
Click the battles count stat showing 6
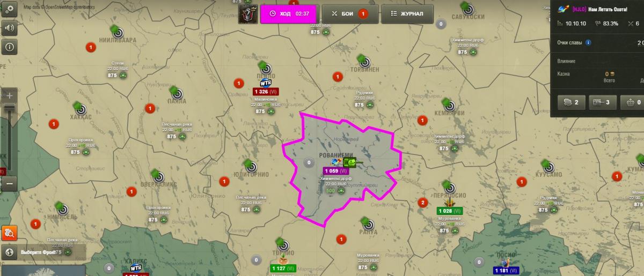pyautogui.click(x=633, y=24)
